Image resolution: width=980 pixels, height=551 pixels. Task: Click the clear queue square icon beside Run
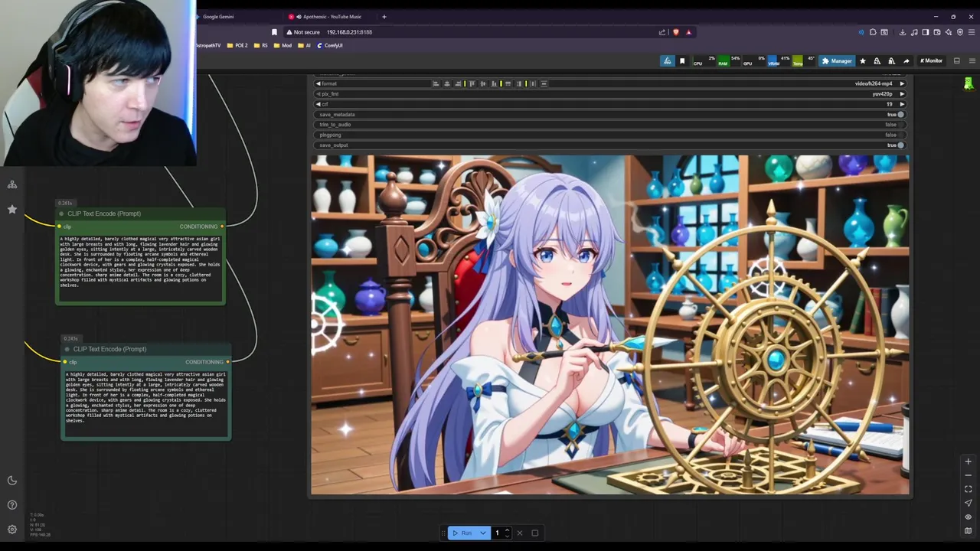pos(535,533)
